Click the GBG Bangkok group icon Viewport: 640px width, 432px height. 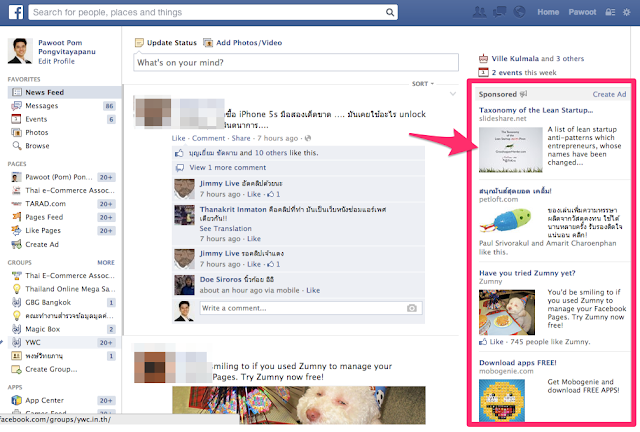click(x=16, y=302)
